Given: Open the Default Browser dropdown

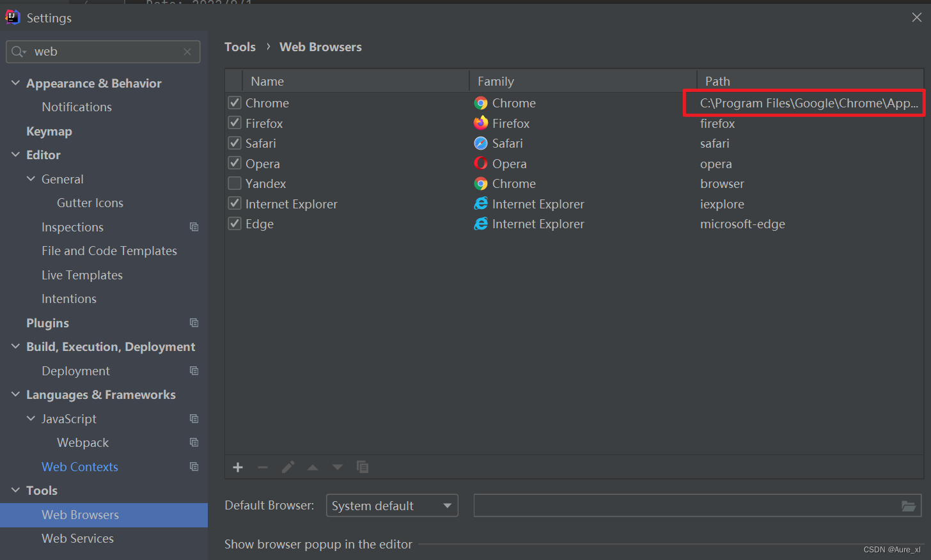Looking at the screenshot, I should (x=392, y=506).
